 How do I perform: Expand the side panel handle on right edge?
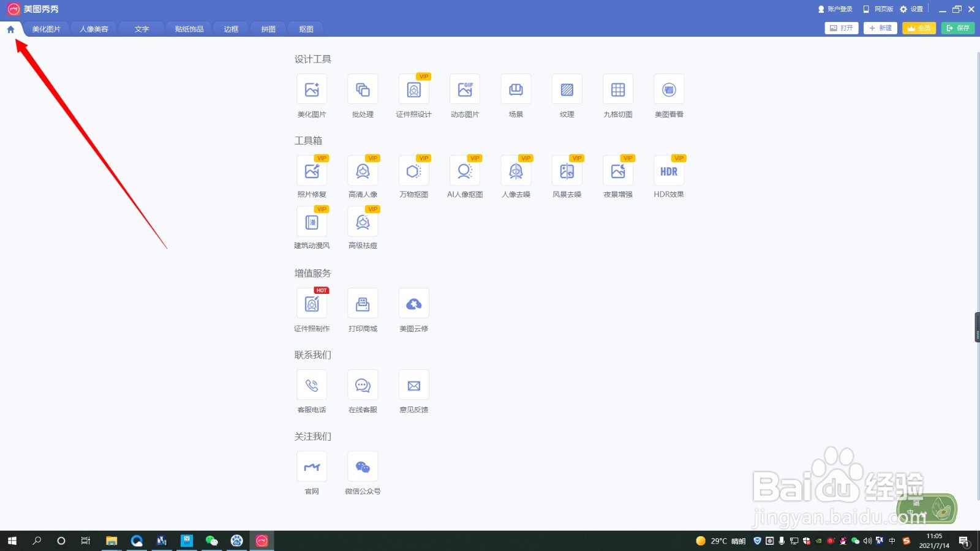[x=978, y=328]
